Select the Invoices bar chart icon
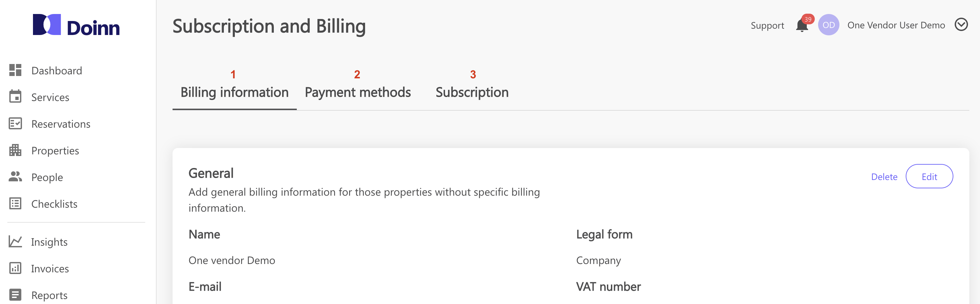This screenshot has height=304, width=980. coord(15,268)
